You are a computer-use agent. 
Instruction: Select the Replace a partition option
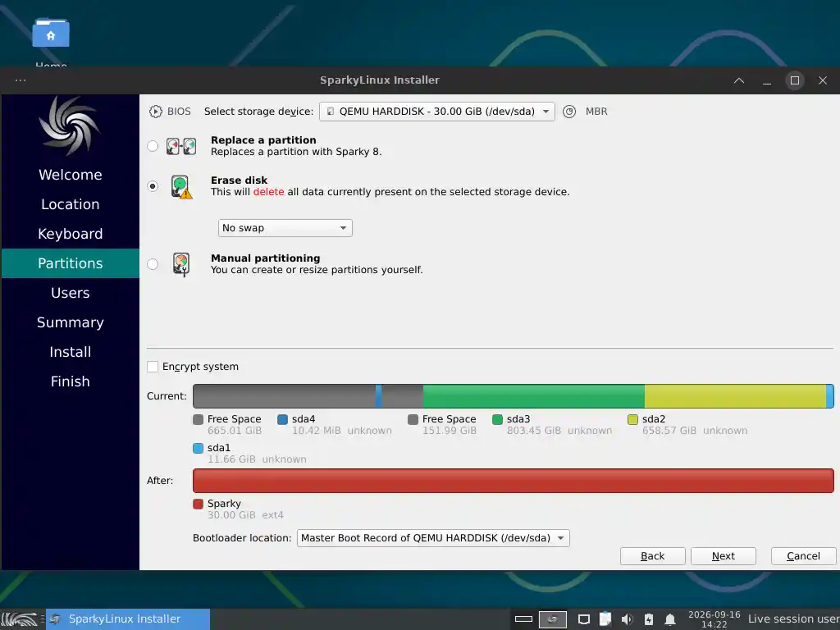click(x=153, y=146)
